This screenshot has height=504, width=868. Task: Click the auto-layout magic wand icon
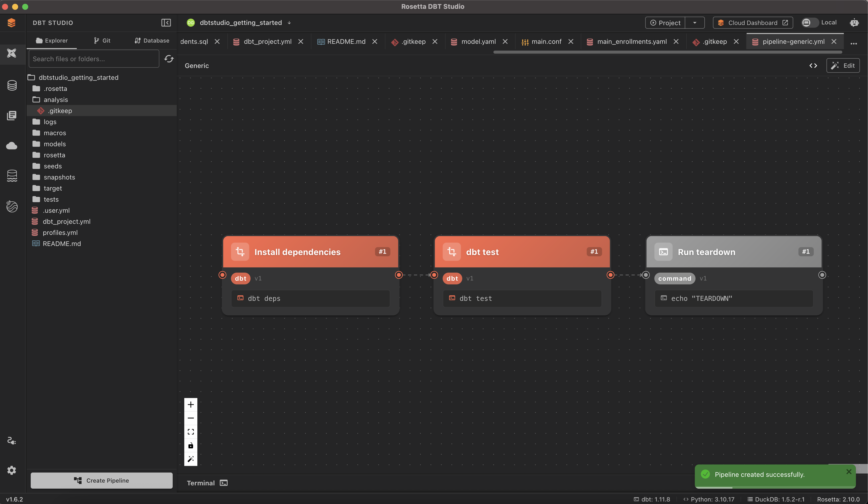[191, 459]
